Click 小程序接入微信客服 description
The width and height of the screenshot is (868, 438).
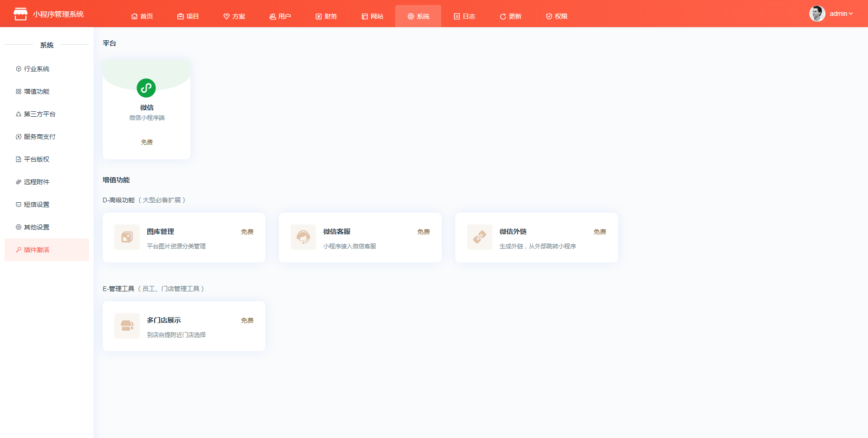pyautogui.click(x=349, y=246)
